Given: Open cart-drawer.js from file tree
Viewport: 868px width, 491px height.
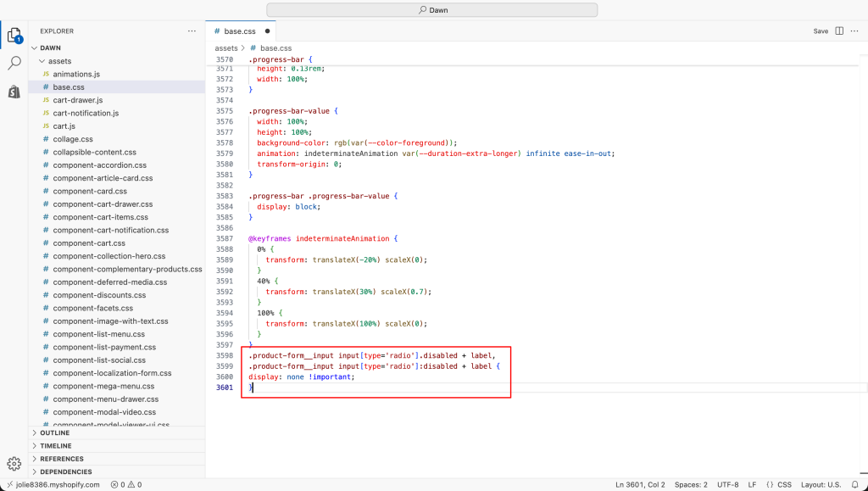Looking at the screenshot, I should pos(77,100).
